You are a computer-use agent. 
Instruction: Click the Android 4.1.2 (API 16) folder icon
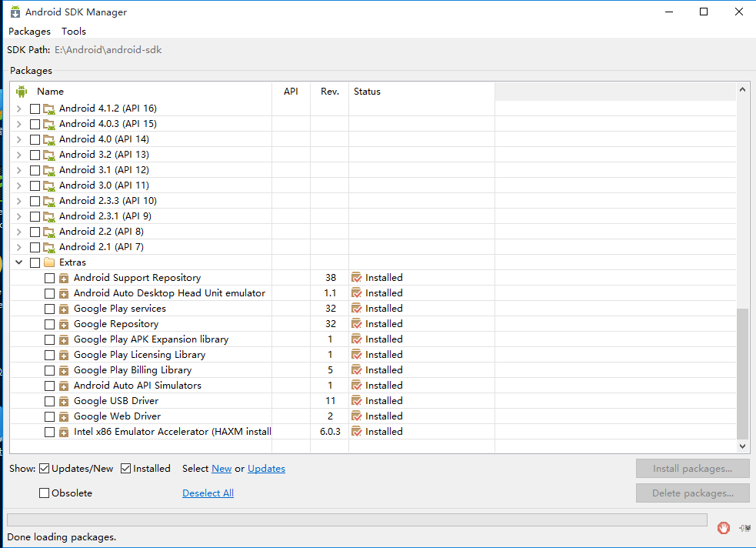pos(48,109)
